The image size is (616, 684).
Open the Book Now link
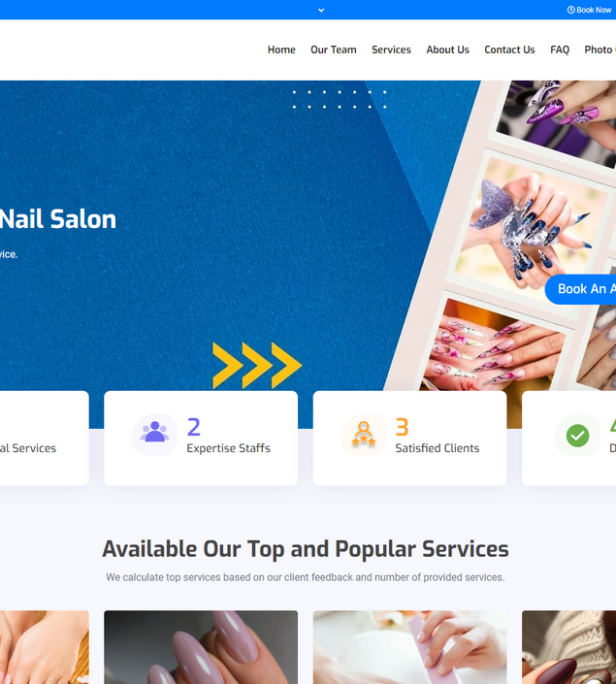[x=590, y=10]
